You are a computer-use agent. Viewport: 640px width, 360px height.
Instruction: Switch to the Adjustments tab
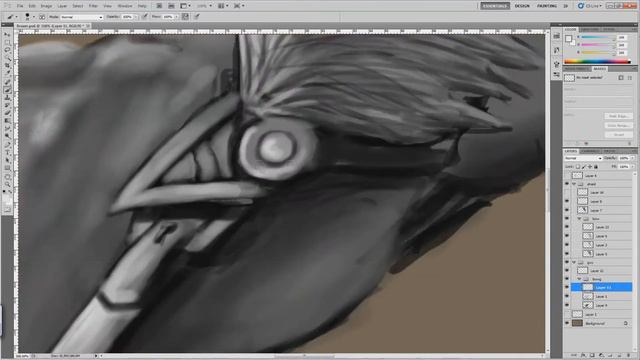(x=577, y=69)
